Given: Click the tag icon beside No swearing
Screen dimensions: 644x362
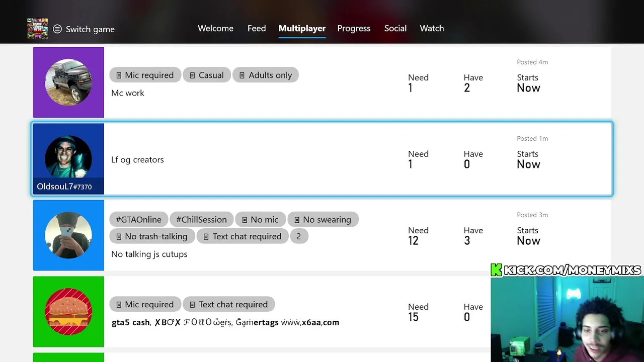Looking at the screenshot, I should pyautogui.click(x=296, y=220).
